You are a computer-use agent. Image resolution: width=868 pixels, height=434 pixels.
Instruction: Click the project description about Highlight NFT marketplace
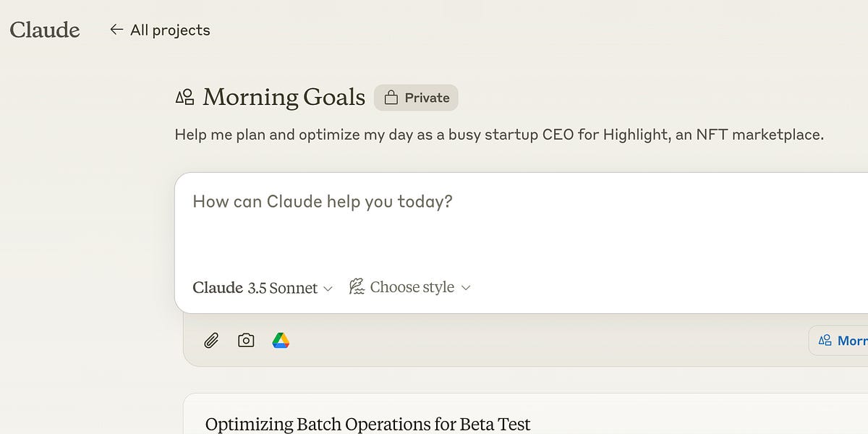point(499,135)
